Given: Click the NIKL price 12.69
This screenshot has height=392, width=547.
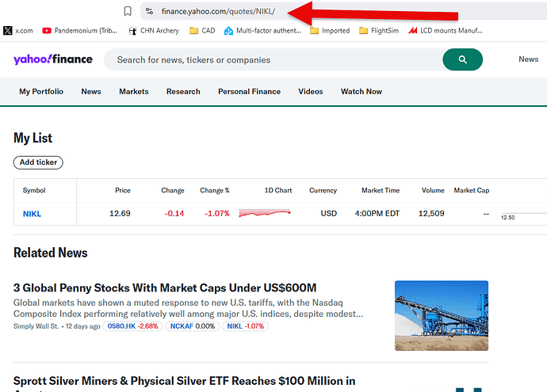Looking at the screenshot, I should click(120, 213).
